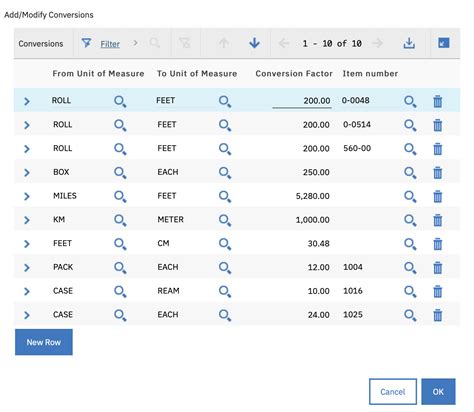Screen dimensions: 474x412
Task: Download the Conversions table
Action: click(409, 43)
